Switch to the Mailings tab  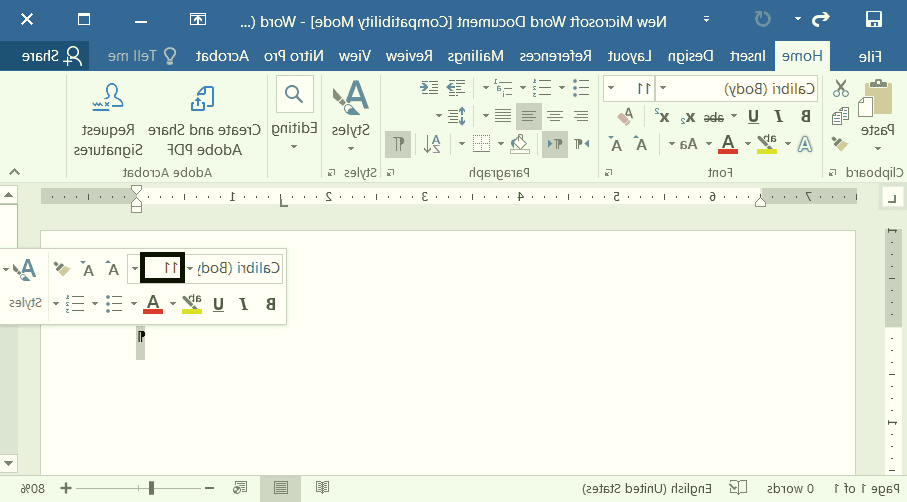pos(475,56)
